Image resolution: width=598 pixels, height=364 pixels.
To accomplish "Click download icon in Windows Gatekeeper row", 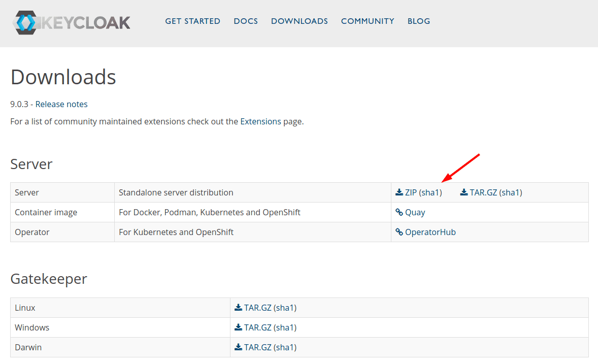I will (x=239, y=327).
